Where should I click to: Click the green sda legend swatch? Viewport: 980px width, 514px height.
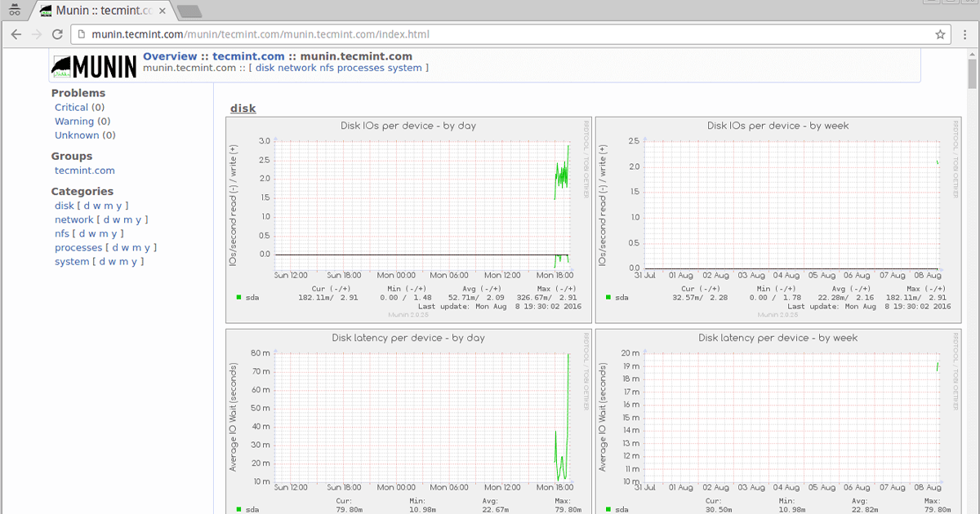coord(238,298)
